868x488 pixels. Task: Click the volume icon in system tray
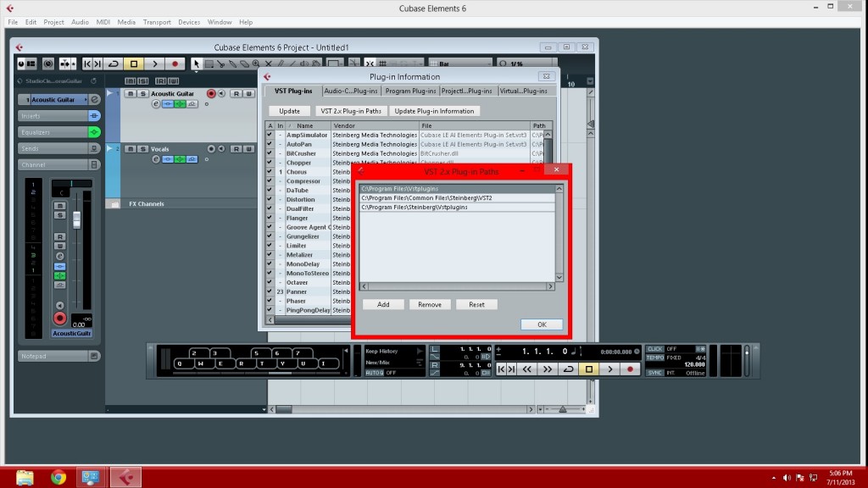[787, 478]
